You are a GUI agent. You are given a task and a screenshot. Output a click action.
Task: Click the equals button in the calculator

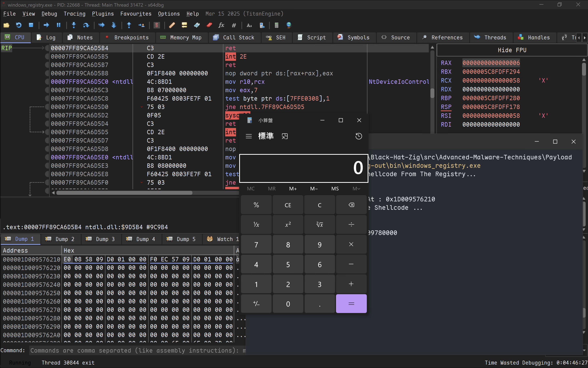pyautogui.click(x=351, y=304)
